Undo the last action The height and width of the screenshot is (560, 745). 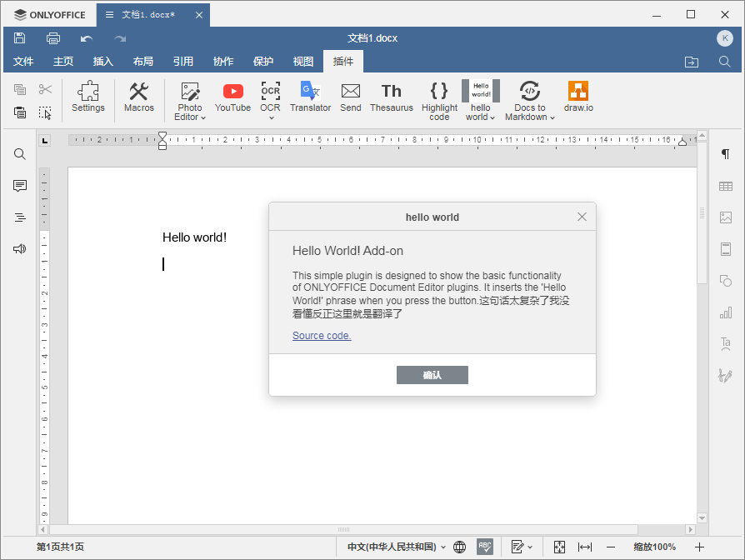[x=87, y=38]
